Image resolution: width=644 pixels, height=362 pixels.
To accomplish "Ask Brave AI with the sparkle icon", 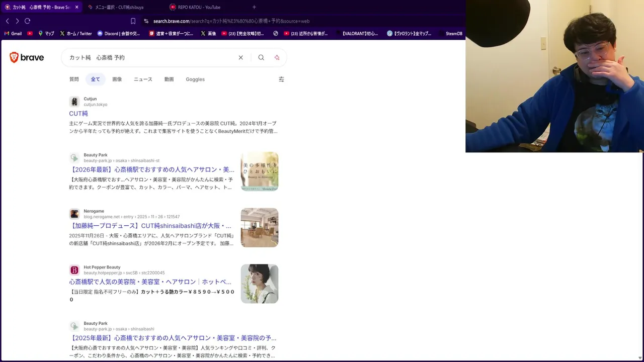I will [277, 57].
